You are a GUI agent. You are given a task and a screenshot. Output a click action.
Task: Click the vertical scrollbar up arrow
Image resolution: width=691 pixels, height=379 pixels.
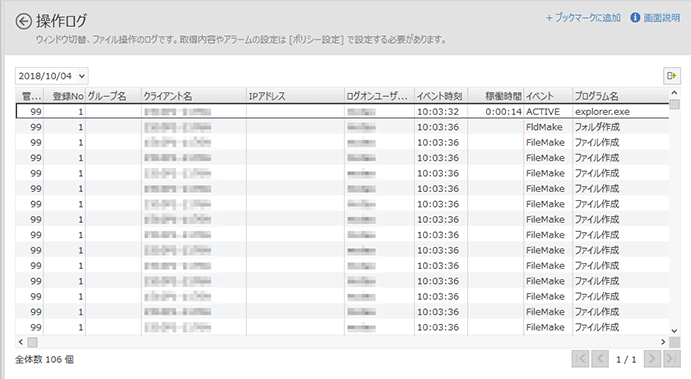pos(674,93)
